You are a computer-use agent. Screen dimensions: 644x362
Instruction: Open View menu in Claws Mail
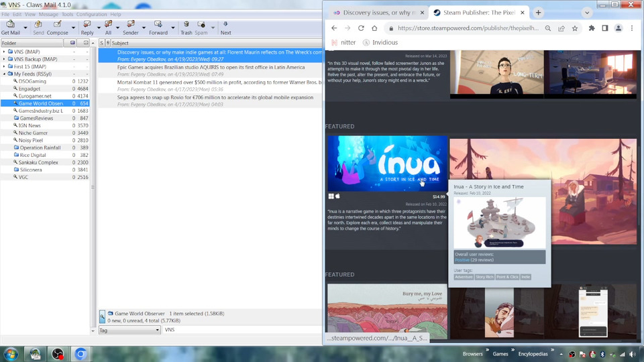click(30, 14)
